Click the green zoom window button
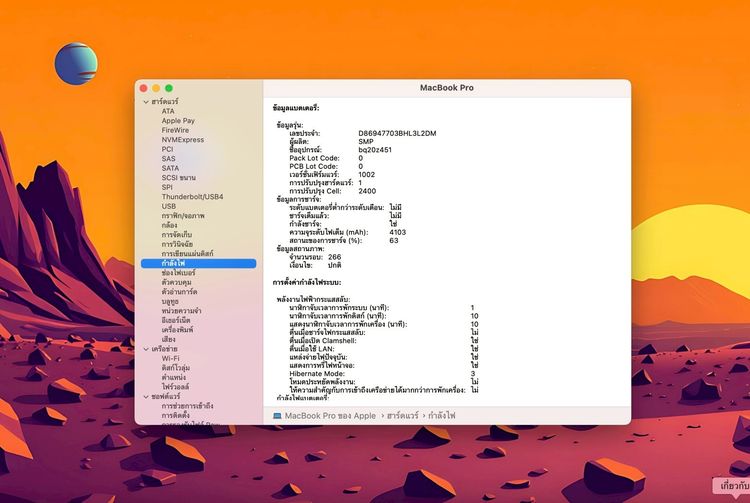This screenshot has height=503, width=750. point(169,89)
